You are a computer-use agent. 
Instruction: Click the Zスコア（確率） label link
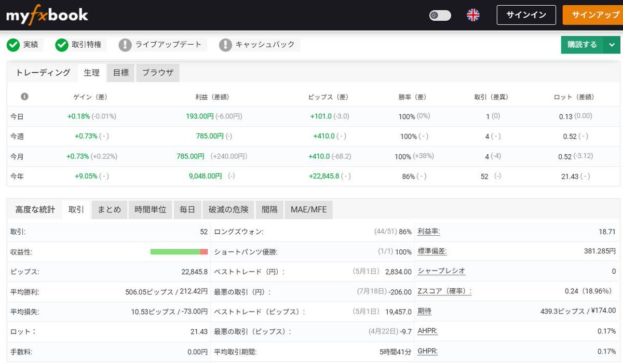tap(444, 291)
